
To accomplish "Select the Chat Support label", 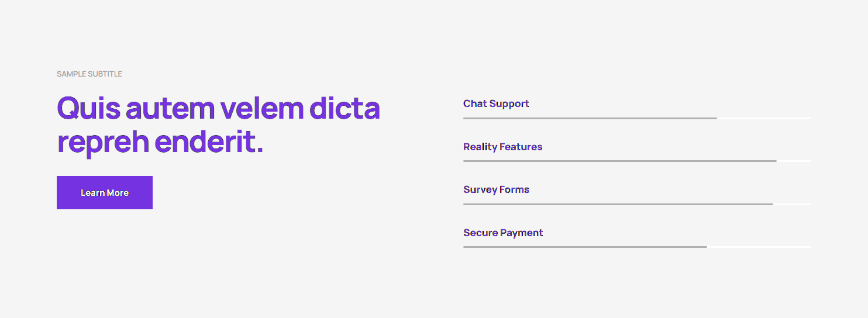I will (496, 103).
